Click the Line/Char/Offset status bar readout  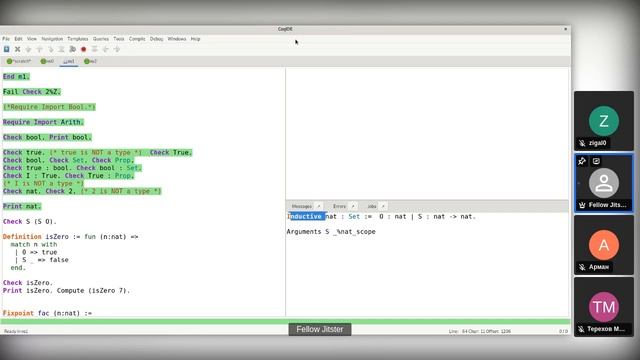pos(480,331)
